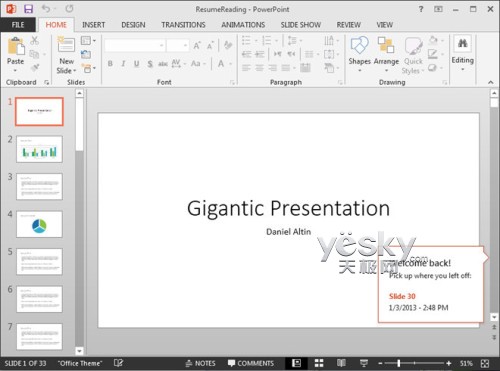
Task: Follow Slide 30 resume link
Action: 402,296
